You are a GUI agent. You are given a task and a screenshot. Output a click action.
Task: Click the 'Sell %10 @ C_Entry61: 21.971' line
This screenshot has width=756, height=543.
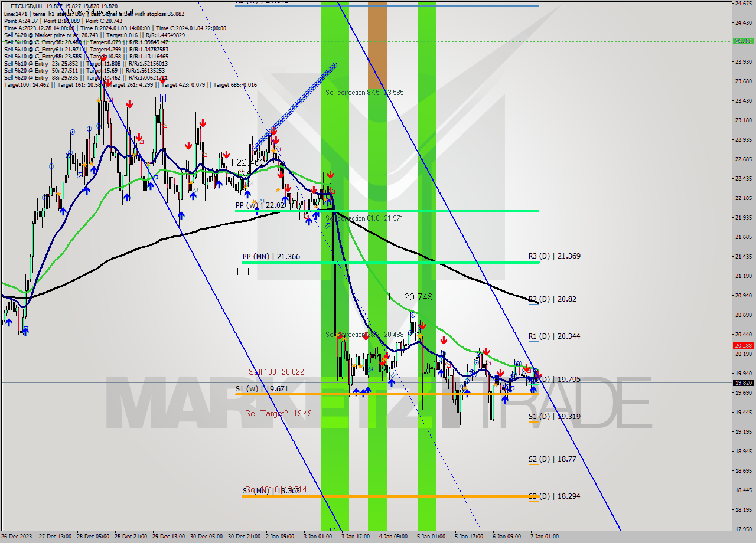point(86,50)
